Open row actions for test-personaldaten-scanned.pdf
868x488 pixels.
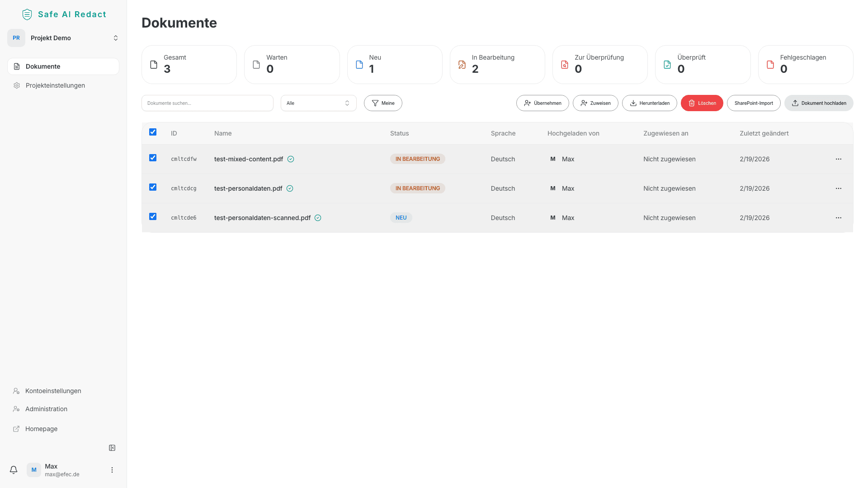pyautogui.click(x=838, y=218)
